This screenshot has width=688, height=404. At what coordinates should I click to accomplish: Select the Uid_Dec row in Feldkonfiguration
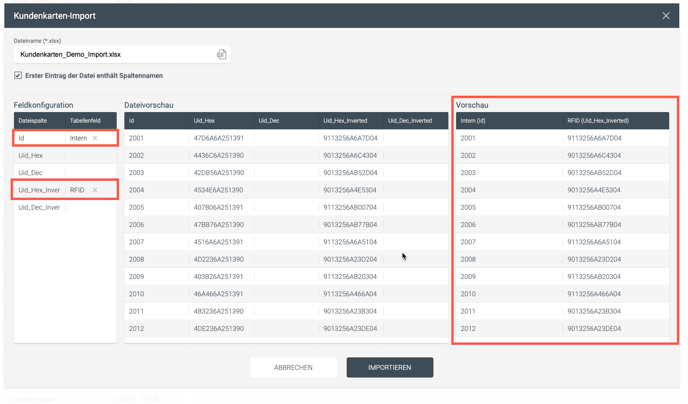tap(65, 173)
